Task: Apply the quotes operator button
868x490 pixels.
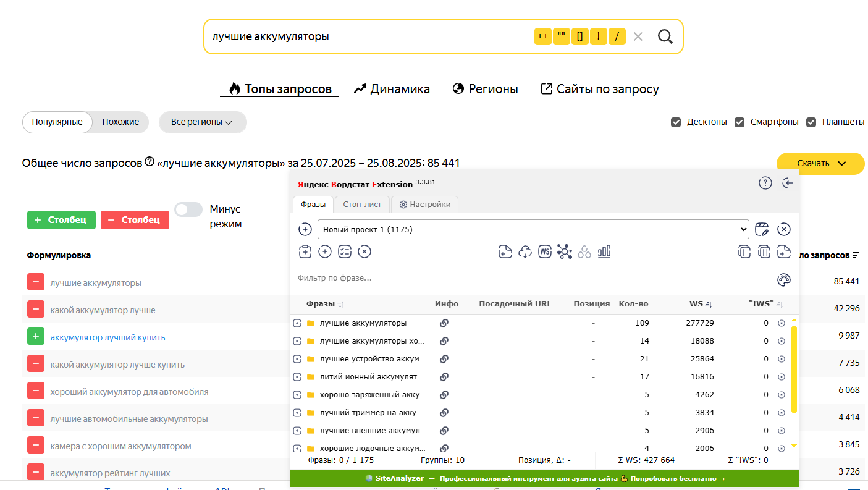Action: click(561, 36)
